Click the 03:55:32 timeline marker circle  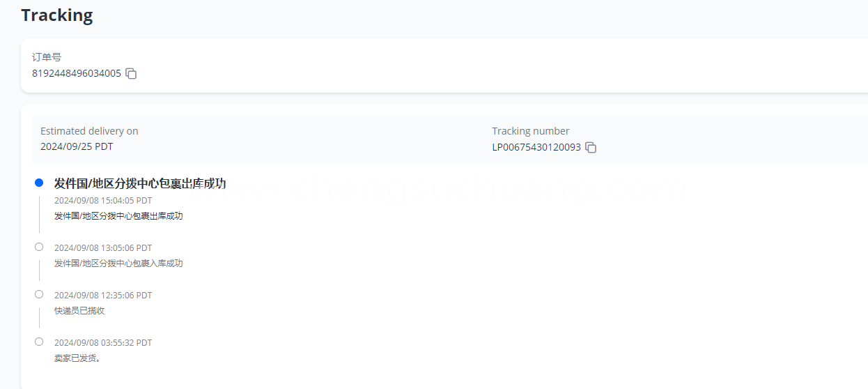coord(39,342)
